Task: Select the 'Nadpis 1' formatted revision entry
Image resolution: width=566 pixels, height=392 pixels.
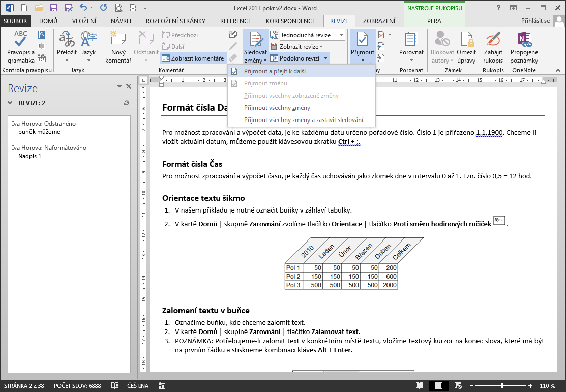Action: (30, 156)
